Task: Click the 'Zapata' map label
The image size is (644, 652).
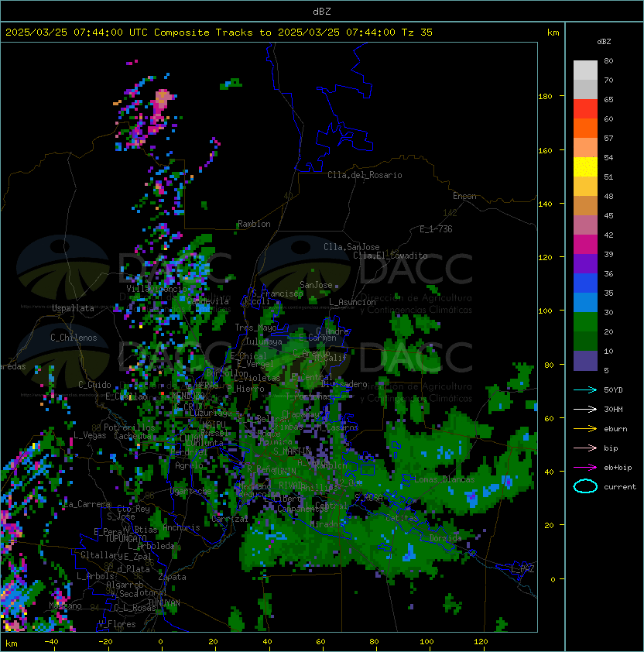Action: pos(172,577)
